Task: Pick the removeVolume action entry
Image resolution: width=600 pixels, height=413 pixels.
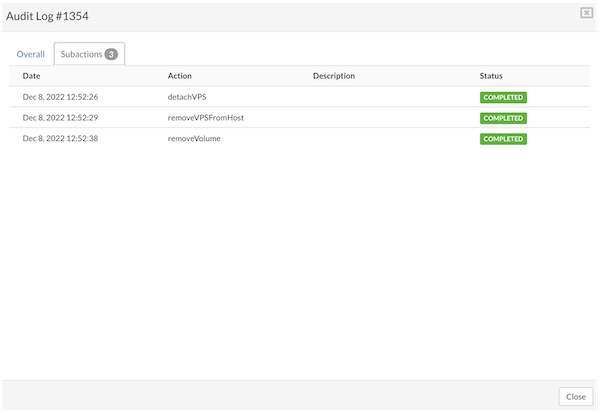Action: pyautogui.click(x=194, y=139)
